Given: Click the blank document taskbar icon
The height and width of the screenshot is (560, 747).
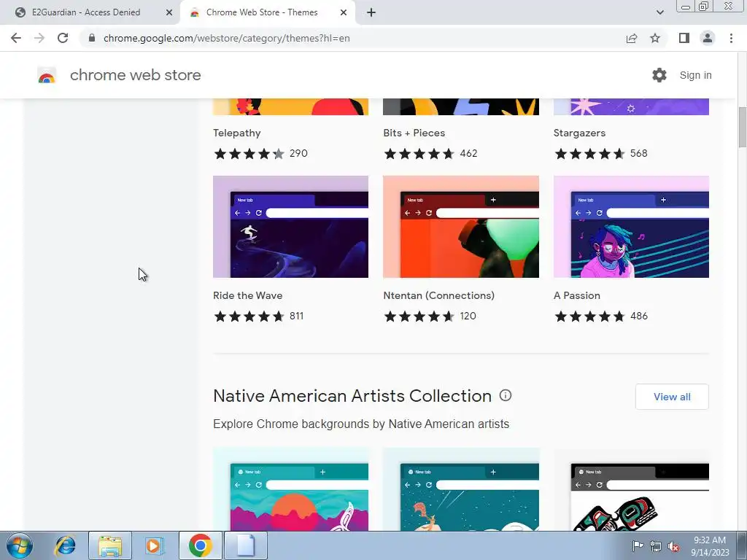Looking at the screenshot, I should (x=245, y=545).
